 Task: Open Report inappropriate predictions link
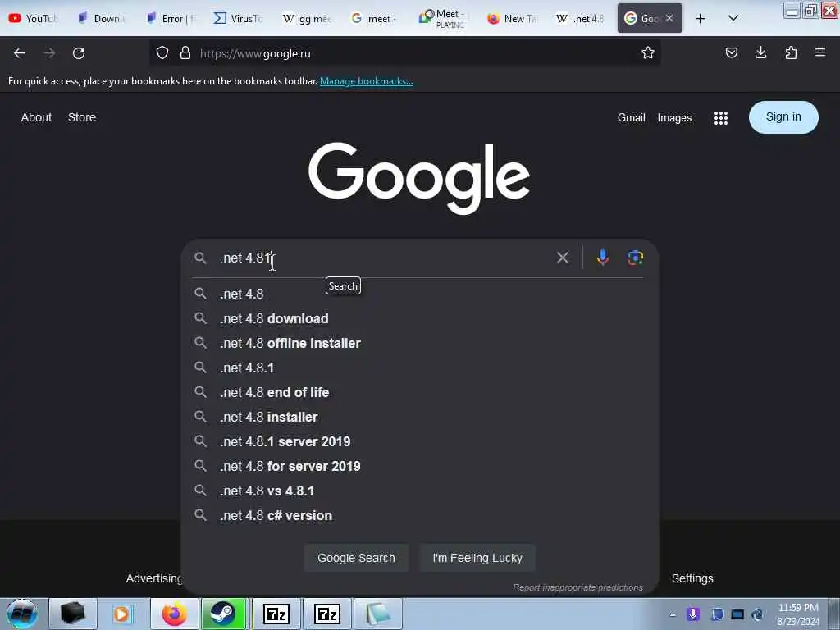point(578,587)
